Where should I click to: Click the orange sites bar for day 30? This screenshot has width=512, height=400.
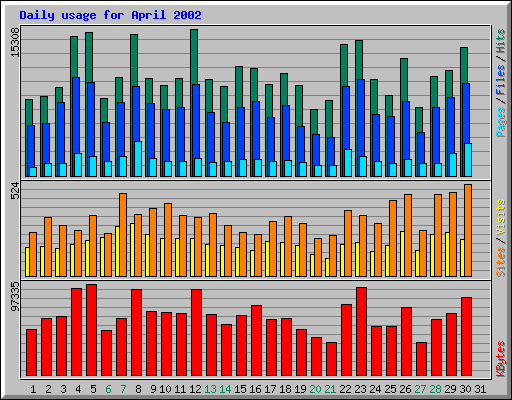pos(468,230)
